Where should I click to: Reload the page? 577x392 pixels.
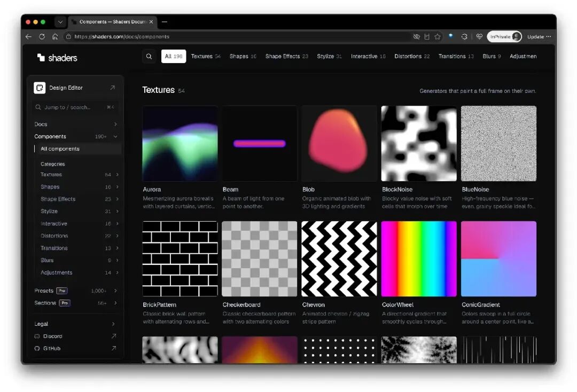coord(42,36)
